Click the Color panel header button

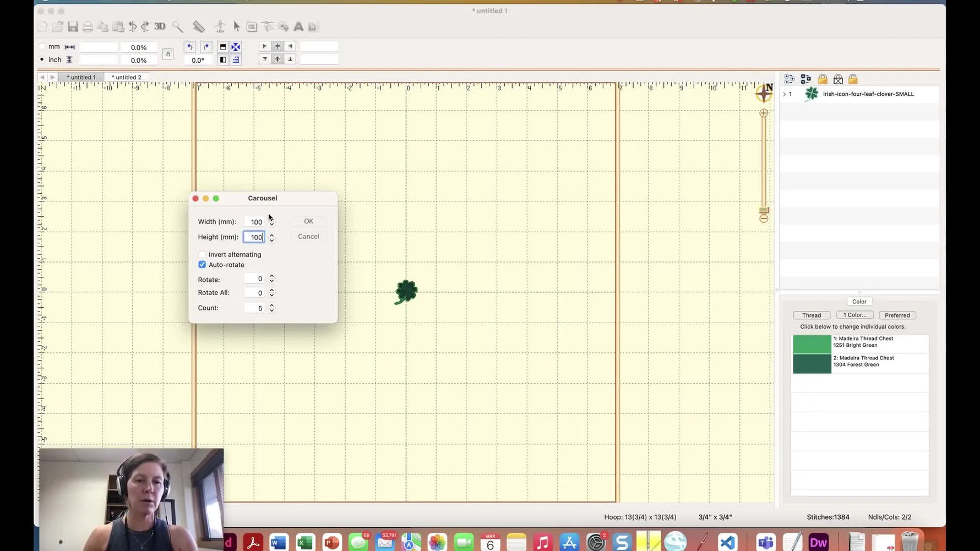point(859,302)
